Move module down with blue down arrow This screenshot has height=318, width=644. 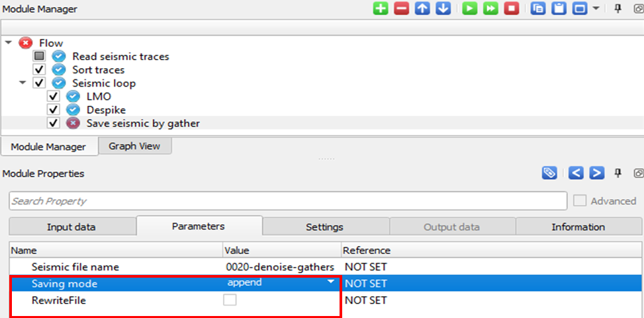coord(443,9)
